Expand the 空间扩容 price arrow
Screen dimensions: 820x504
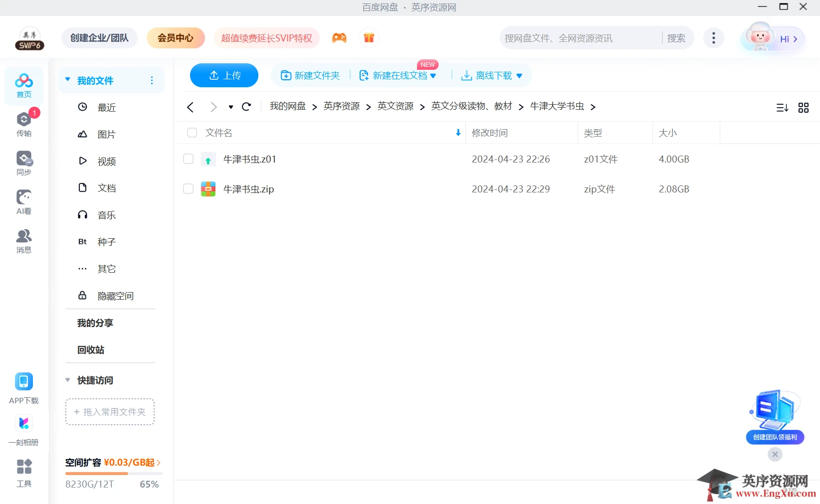[x=159, y=463]
